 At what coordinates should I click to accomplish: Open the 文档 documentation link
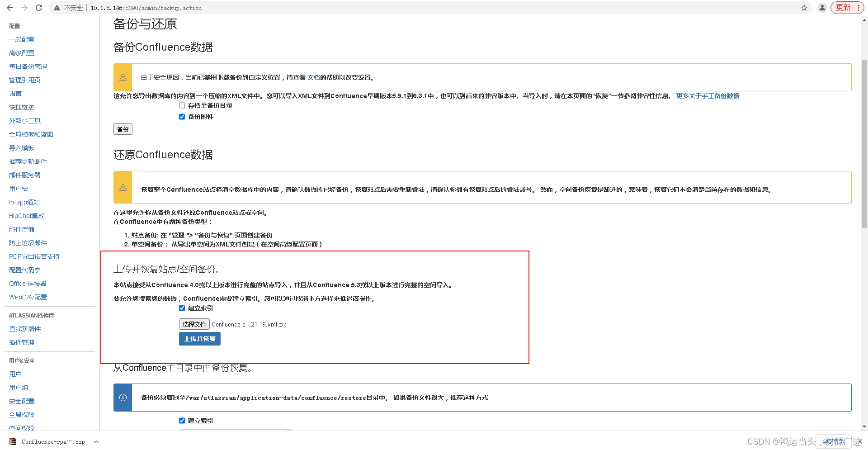(314, 77)
